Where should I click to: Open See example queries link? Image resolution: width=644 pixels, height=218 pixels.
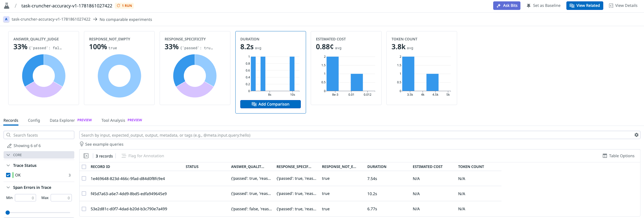pyautogui.click(x=104, y=144)
